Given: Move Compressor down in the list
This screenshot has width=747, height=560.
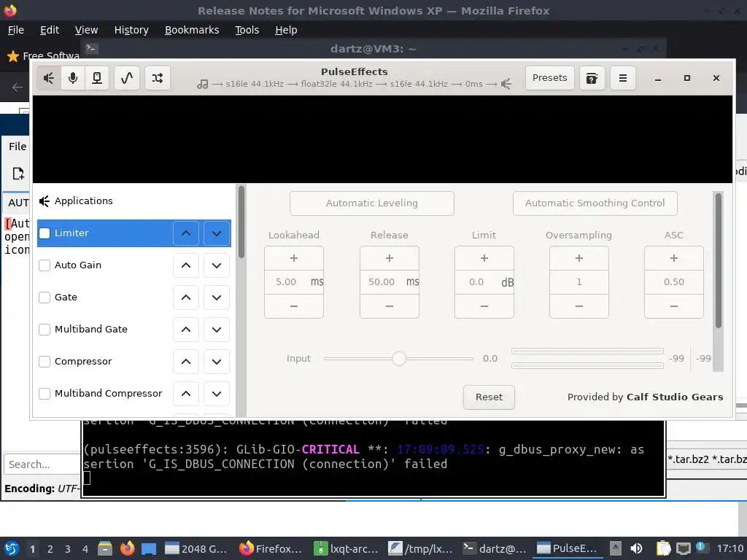Looking at the screenshot, I should click(216, 362).
